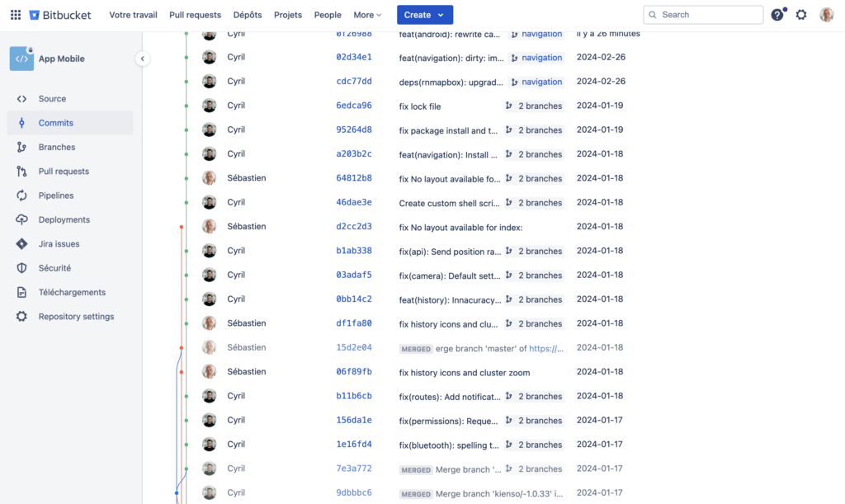Open People in top navigation

point(328,15)
